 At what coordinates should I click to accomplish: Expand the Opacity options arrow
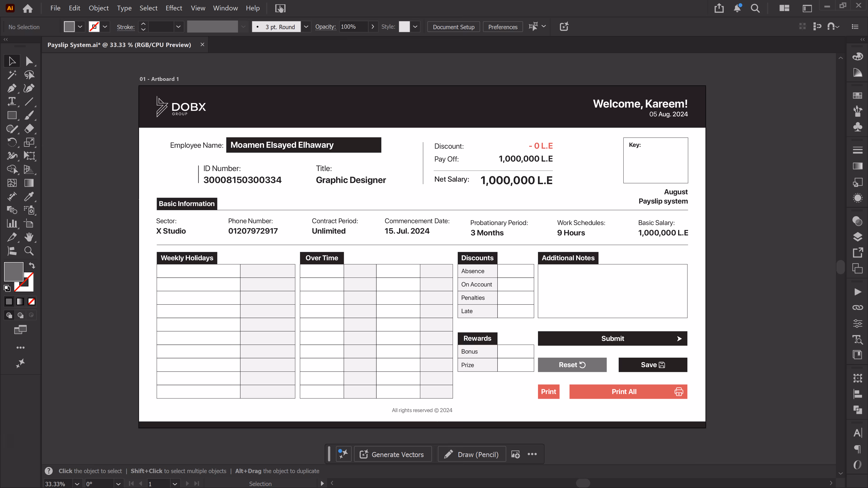click(373, 27)
